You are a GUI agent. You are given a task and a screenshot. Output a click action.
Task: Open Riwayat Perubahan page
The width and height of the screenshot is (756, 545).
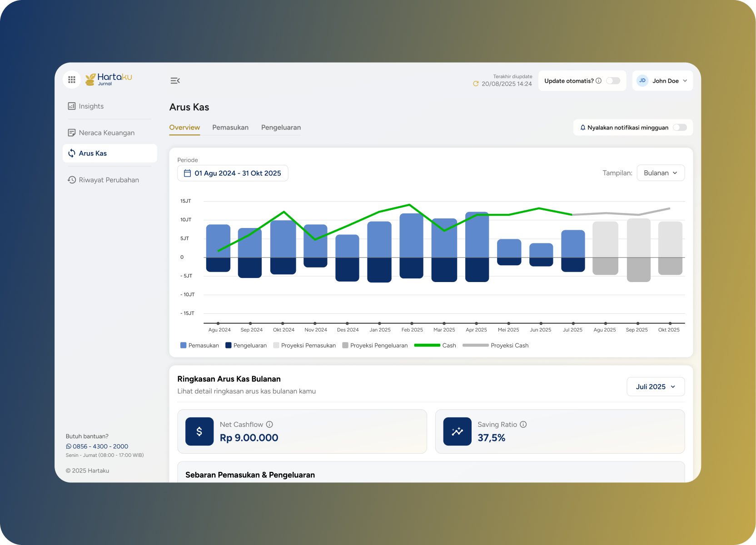[x=109, y=180]
